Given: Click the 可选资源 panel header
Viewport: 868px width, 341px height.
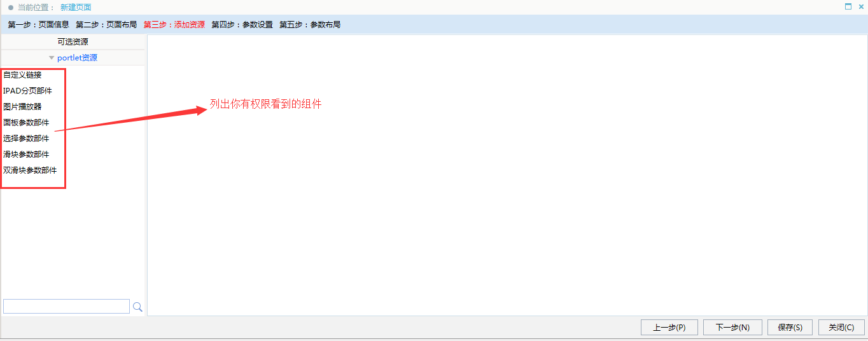Looking at the screenshot, I should click(73, 42).
